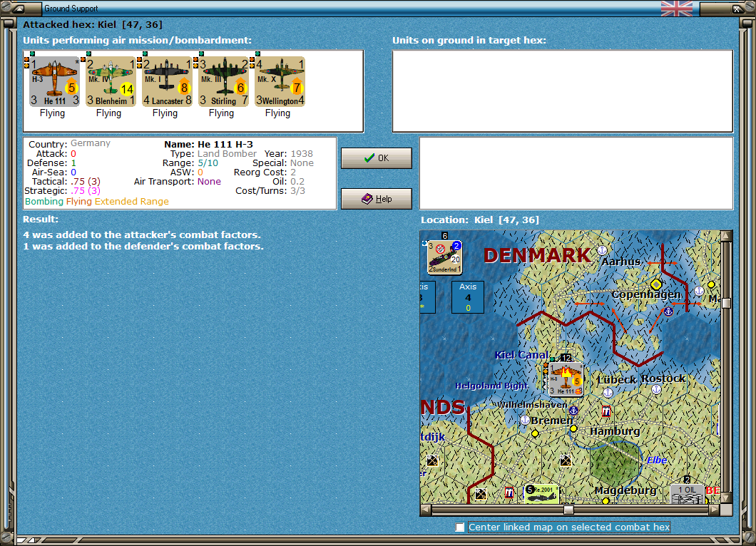Click the Magdeburg city label on map

[x=625, y=490]
